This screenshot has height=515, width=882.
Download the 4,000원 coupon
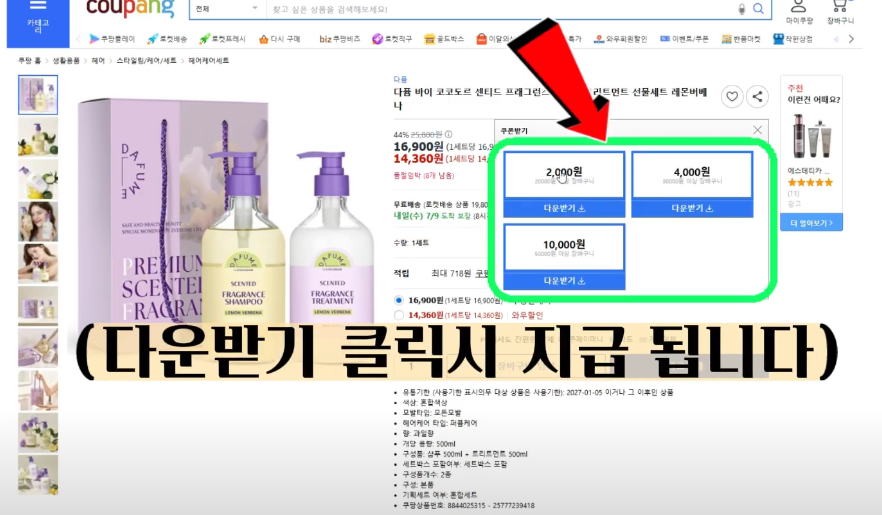(x=692, y=208)
